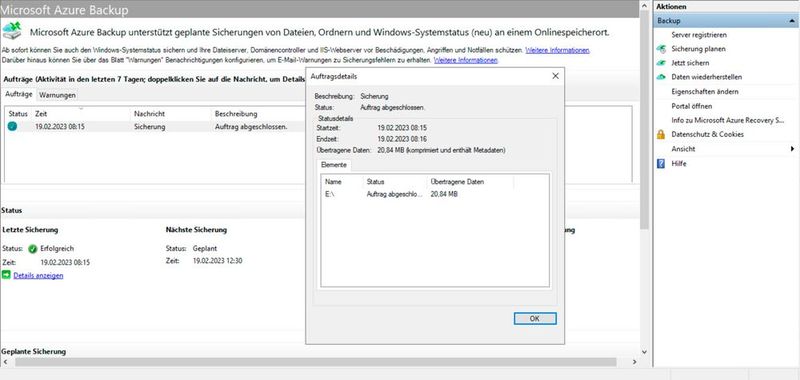Choose Sicherung planen action

[698, 49]
